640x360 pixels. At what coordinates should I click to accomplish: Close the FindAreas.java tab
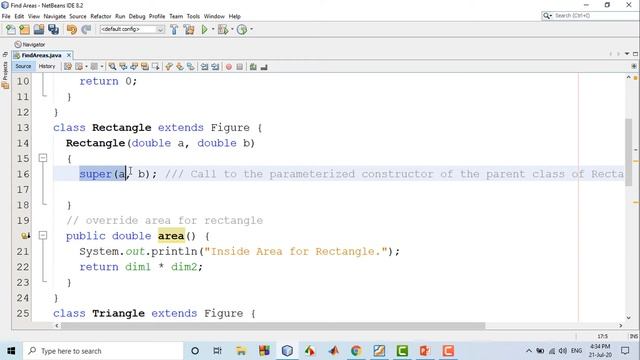pyautogui.click(x=69, y=55)
